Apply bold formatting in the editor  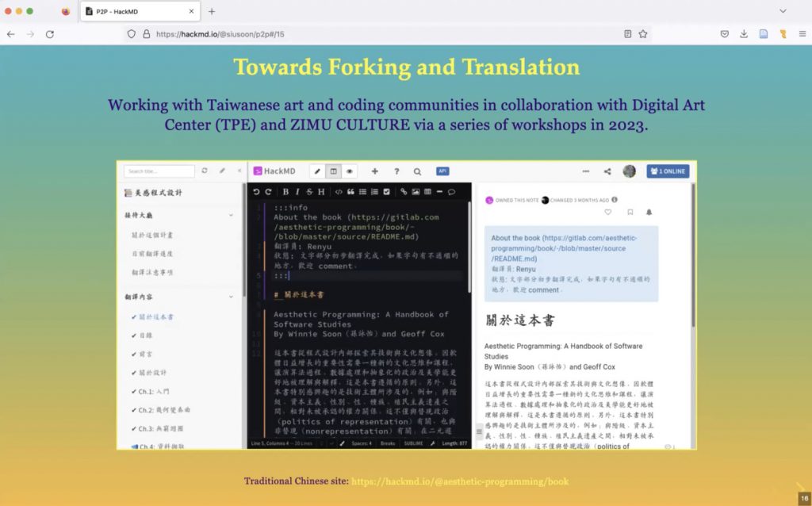coord(285,192)
